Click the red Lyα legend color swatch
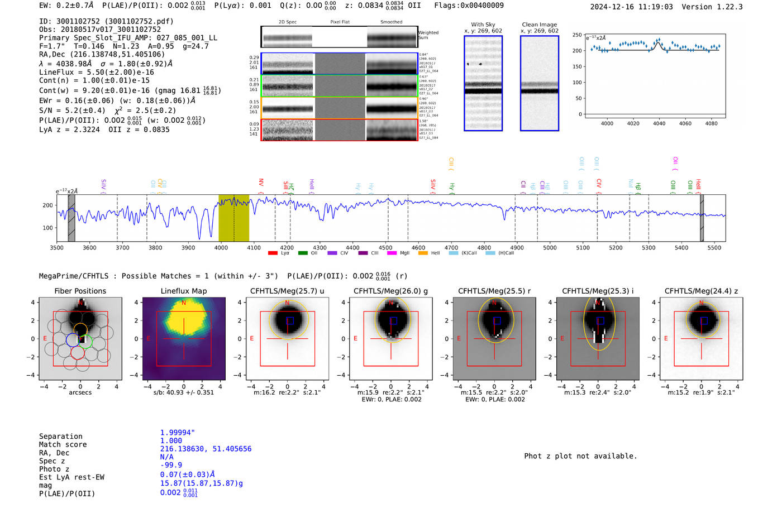 tap(273, 253)
